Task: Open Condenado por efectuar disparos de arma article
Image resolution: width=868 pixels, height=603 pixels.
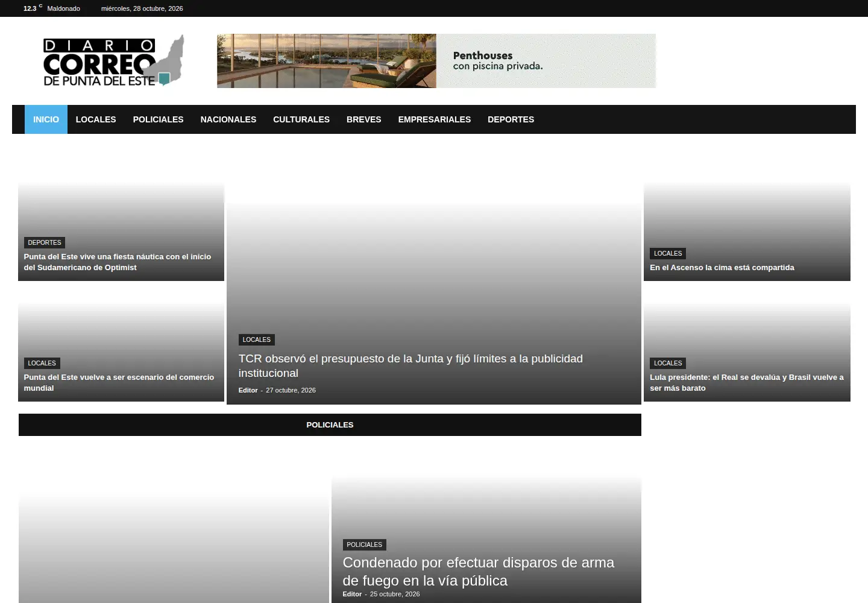Action: pyautogui.click(x=478, y=572)
